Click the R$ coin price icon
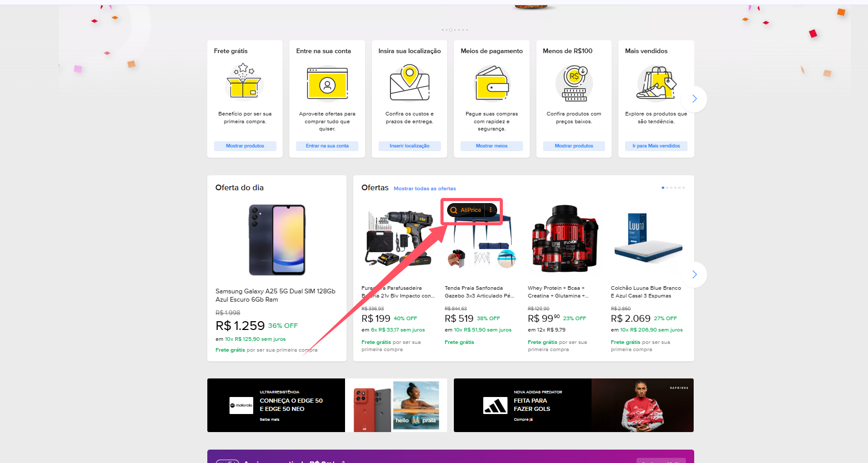Image resolution: width=868 pixels, height=463 pixels. (574, 83)
